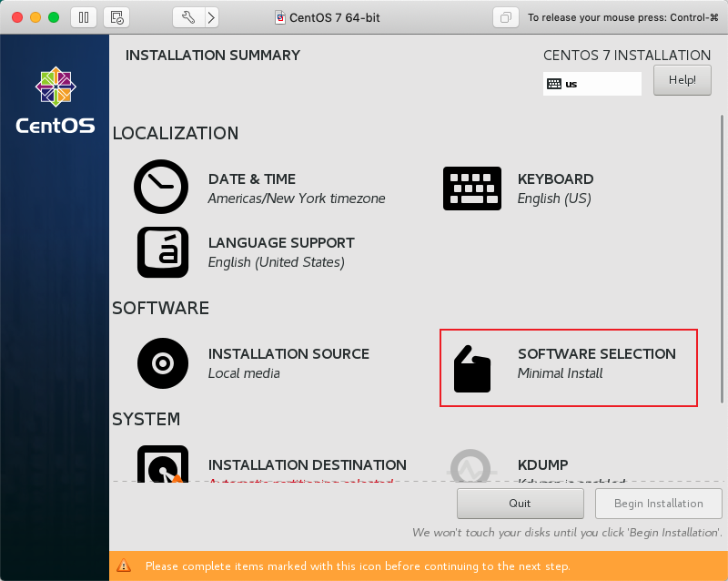Screen dimensions: 728x581
Task: Click the keyboard icon in layout box
Action: click(554, 84)
